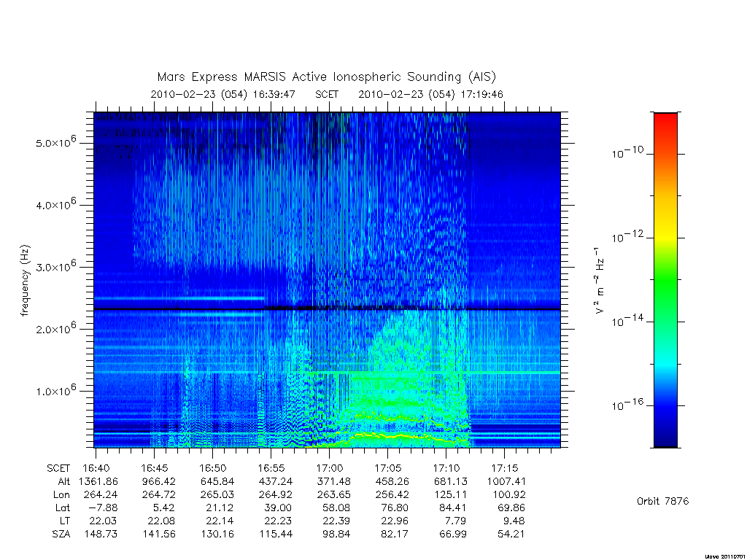Click altitude value '966.42'
Image resolution: width=747 pixels, height=560 pixels.
[x=158, y=481]
